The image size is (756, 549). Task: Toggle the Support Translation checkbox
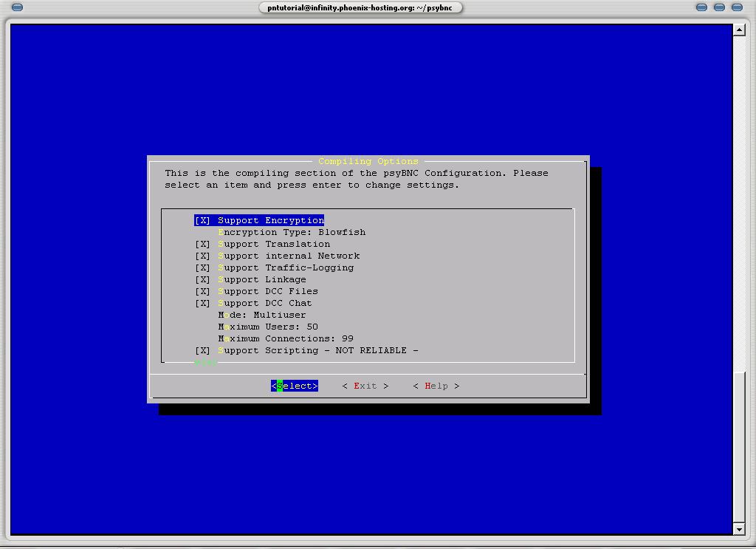(202, 244)
